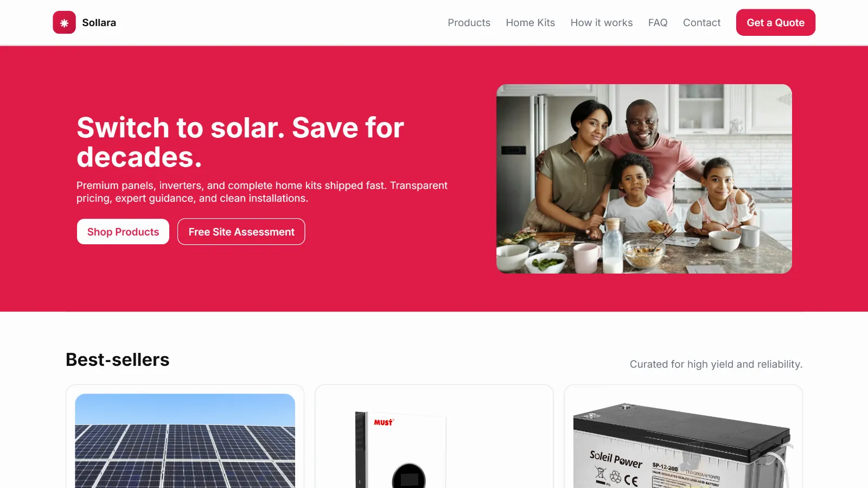Image resolution: width=868 pixels, height=488 pixels.
Task: Open the Contact link in the header
Action: click(701, 22)
